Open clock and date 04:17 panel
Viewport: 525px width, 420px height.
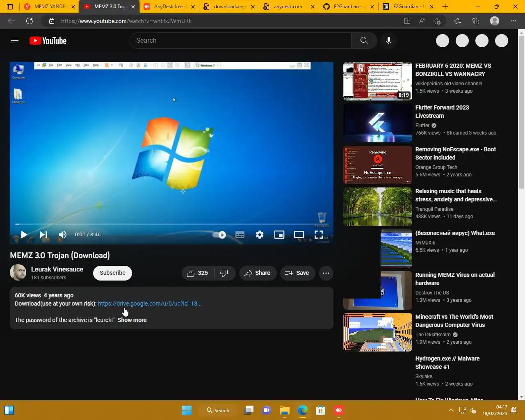(x=495, y=410)
